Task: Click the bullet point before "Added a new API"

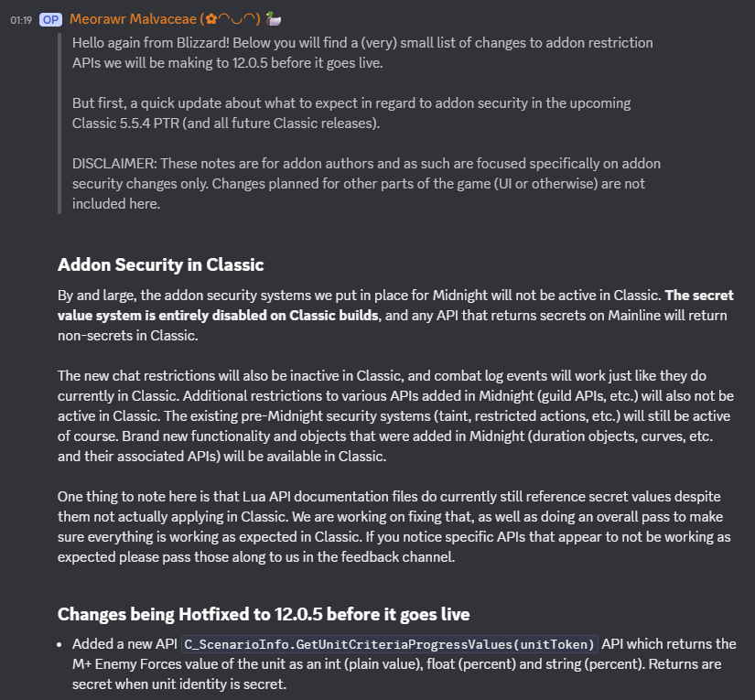Action: coord(63,644)
